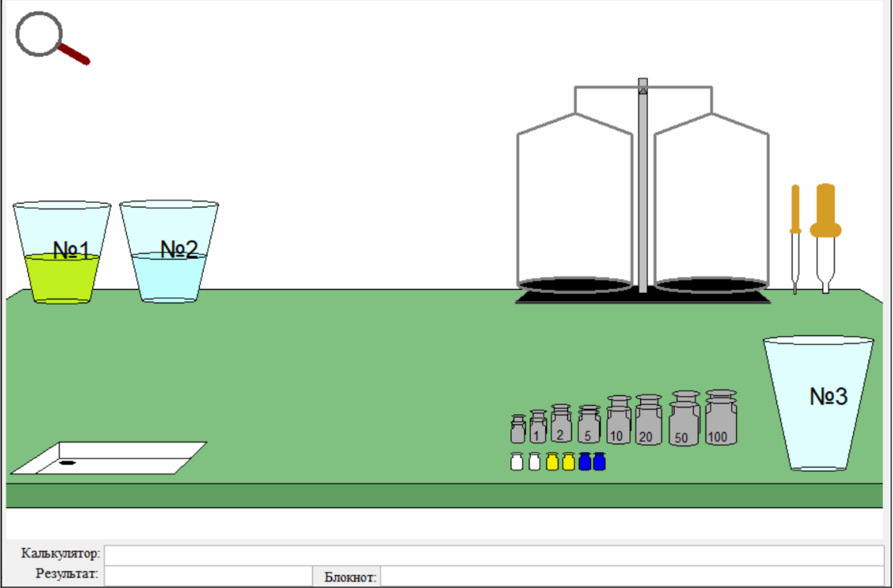893x588 pixels.
Task: Focus the Результат input field
Action: pyautogui.click(x=208, y=576)
